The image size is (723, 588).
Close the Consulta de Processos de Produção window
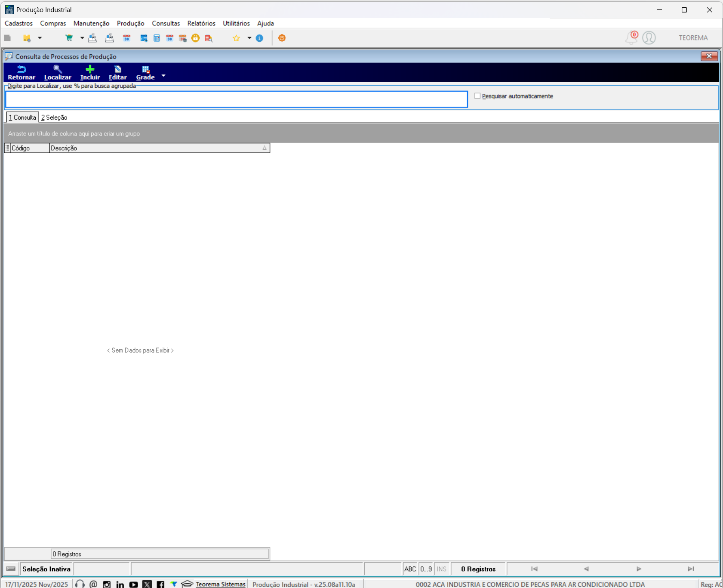(x=709, y=56)
